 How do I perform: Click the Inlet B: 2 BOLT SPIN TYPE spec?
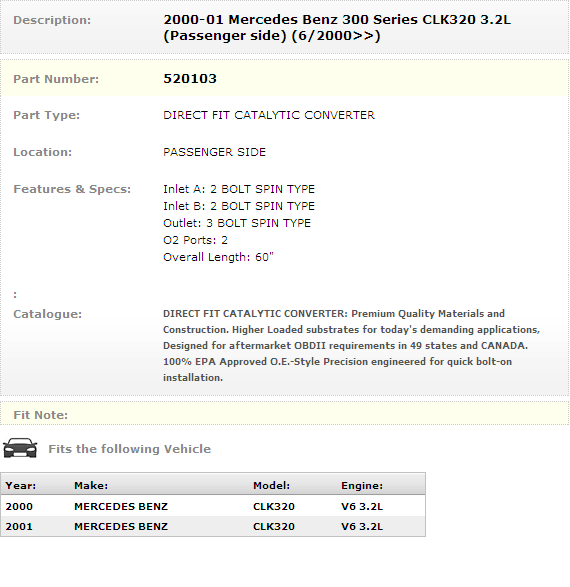pyautogui.click(x=239, y=206)
